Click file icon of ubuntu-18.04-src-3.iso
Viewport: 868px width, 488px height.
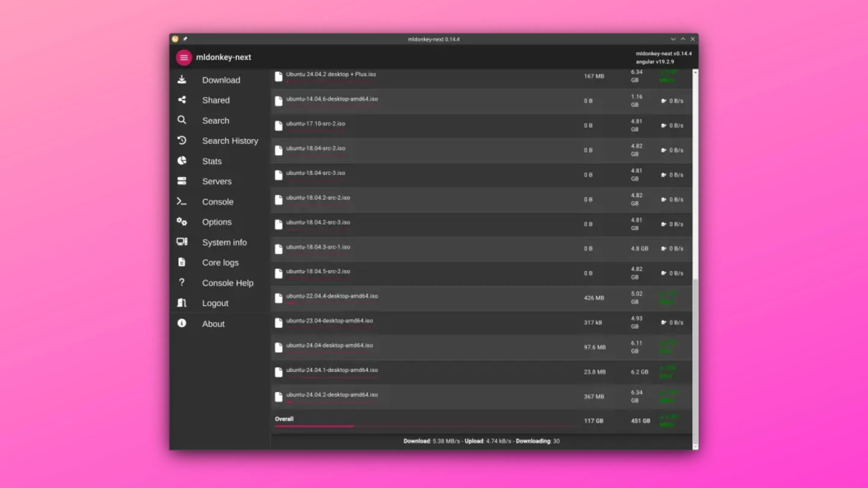pos(278,175)
